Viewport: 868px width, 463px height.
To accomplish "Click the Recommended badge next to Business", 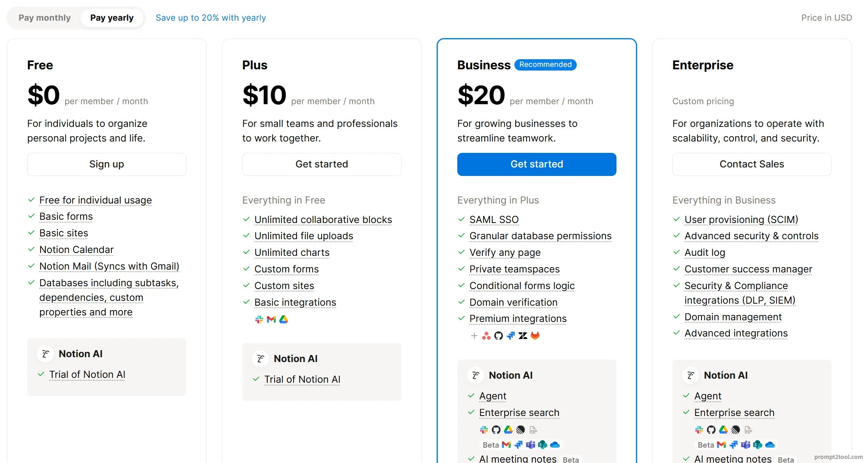I will click(x=545, y=65).
